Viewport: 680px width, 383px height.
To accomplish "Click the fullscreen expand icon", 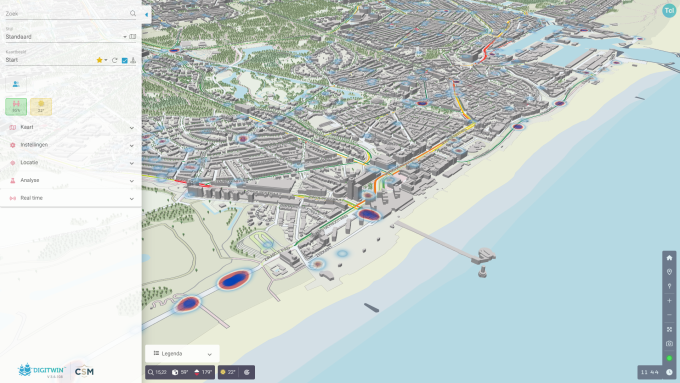I will click(x=669, y=329).
